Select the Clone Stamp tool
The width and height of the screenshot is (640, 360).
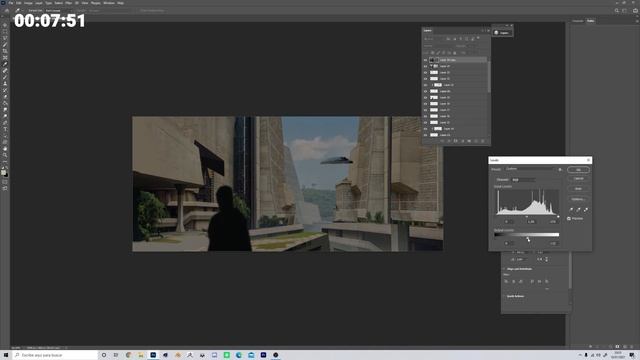click(5, 84)
